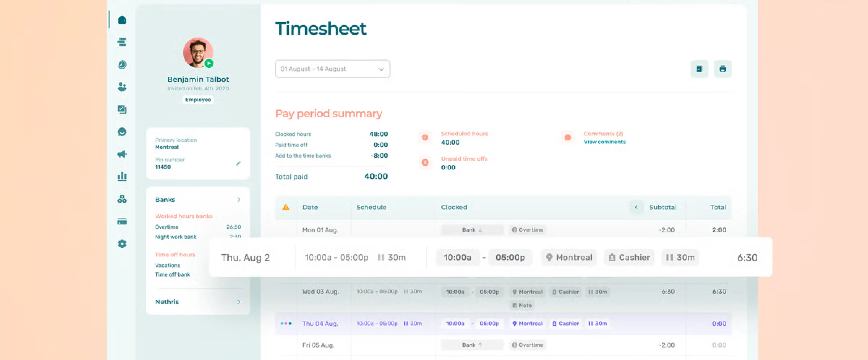
Task: Click the Cashier tag on Thu. Aug 2
Action: 629,257
